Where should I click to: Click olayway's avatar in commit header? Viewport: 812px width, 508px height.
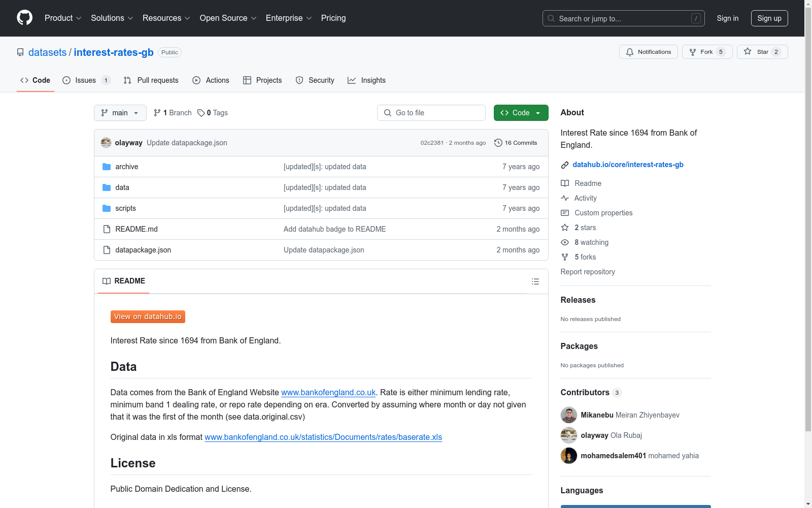click(106, 143)
